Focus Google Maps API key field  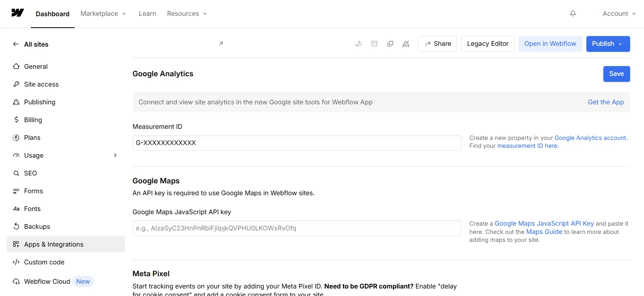[297, 228]
